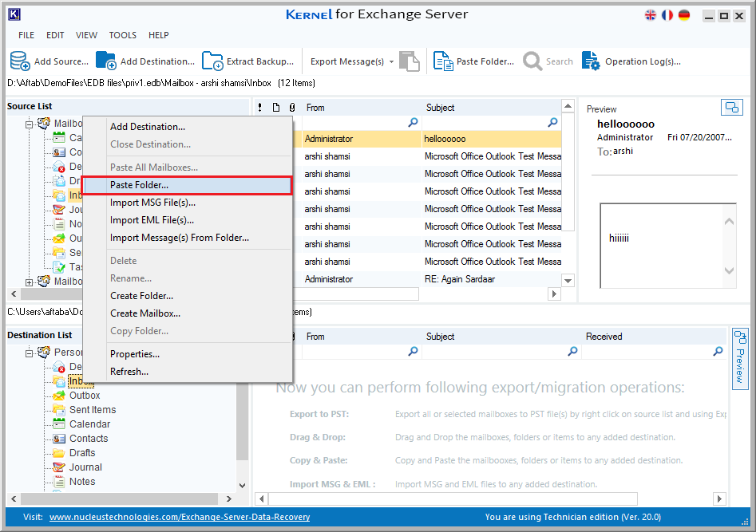The height and width of the screenshot is (532, 756).
Task: Click the source message list scroll-up arrow
Action: (568, 106)
